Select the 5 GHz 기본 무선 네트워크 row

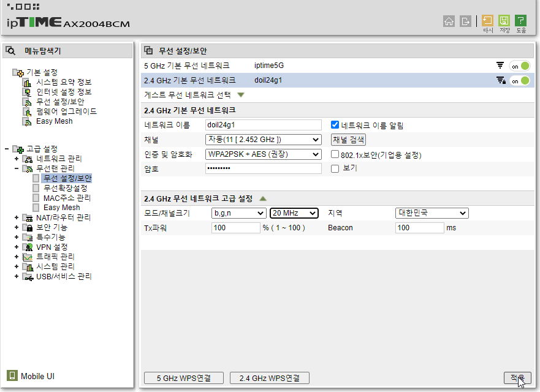tap(338, 66)
